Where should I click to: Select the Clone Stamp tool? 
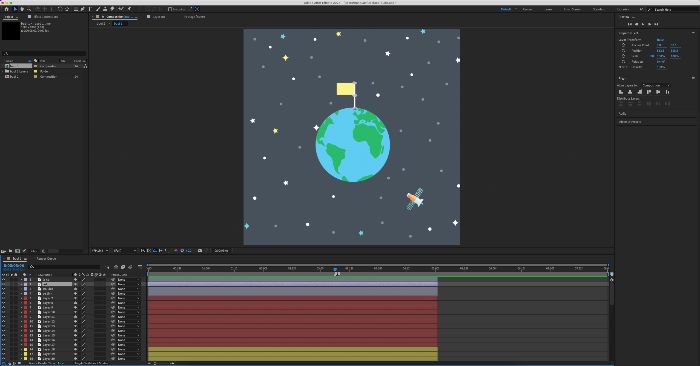click(105, 9)
